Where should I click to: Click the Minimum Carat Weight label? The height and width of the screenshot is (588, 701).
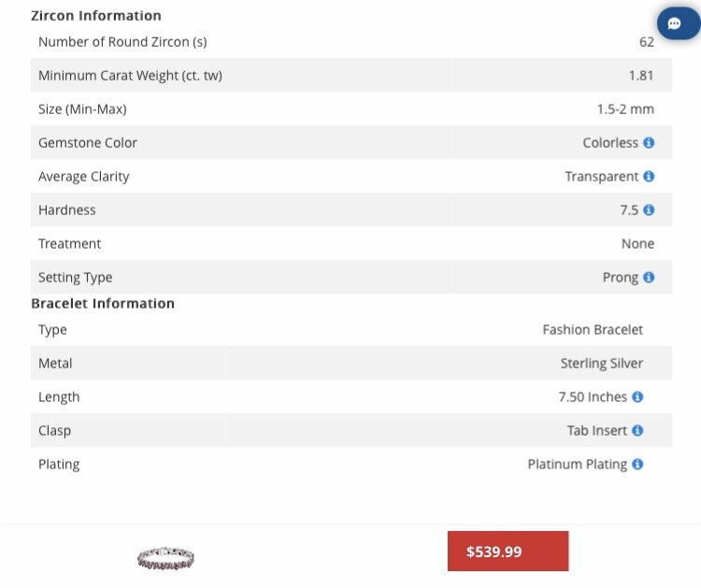click(130, 76)
